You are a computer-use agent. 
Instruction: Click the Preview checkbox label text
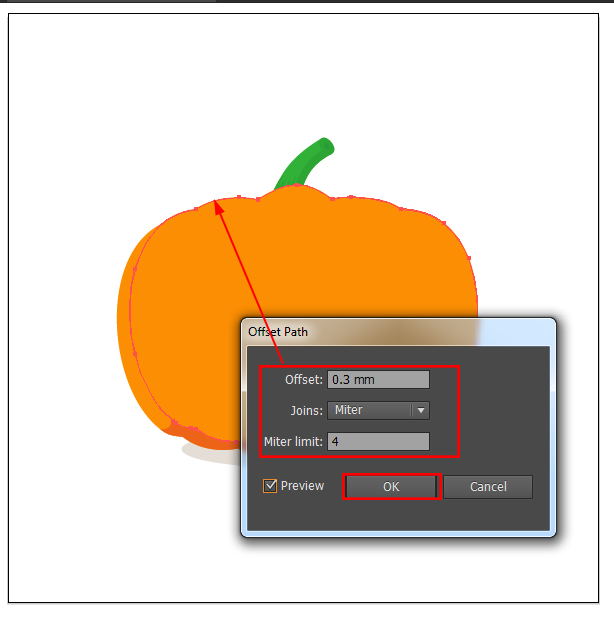coord(302,486)
